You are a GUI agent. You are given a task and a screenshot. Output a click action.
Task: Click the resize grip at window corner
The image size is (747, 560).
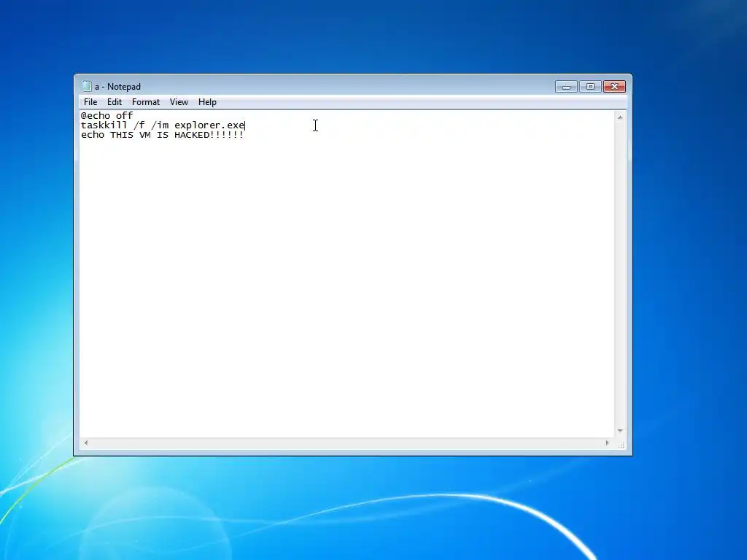622,445
